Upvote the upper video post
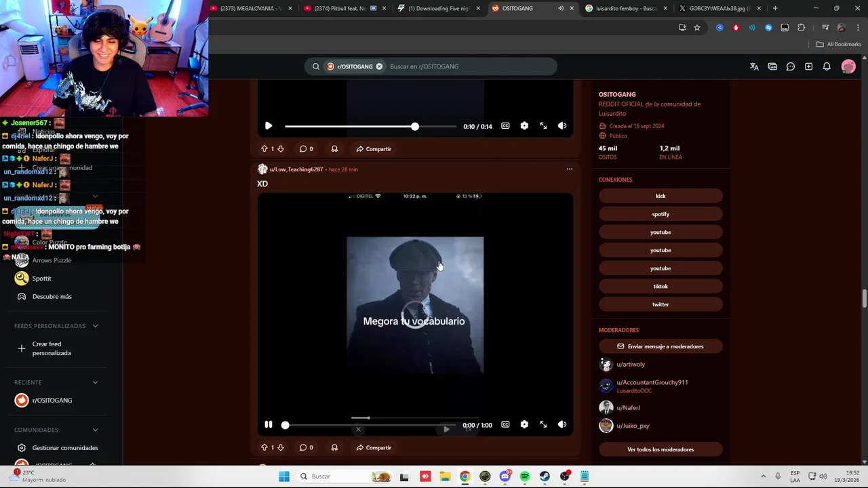Image resolution: width=868 pixels, height=488 pixels. 264,149
